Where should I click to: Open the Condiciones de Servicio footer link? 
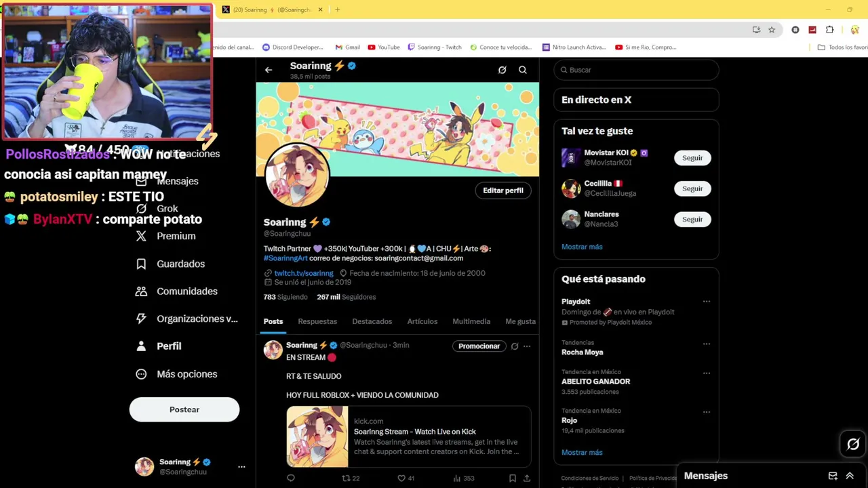pos(590,479)
